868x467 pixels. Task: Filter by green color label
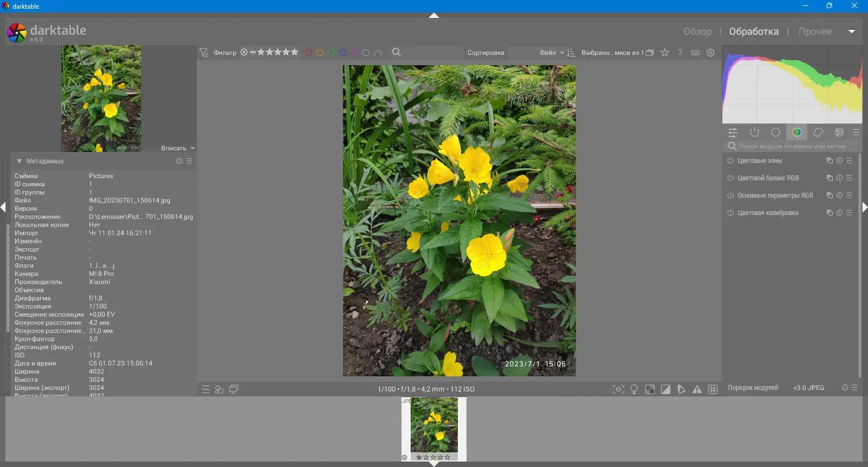click(x=331, y=53)
